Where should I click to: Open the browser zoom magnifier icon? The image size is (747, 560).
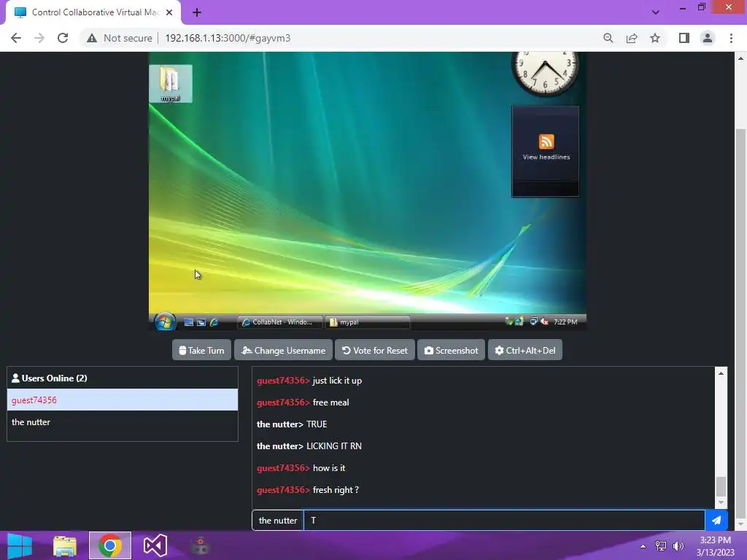click(x=608, y=38)
